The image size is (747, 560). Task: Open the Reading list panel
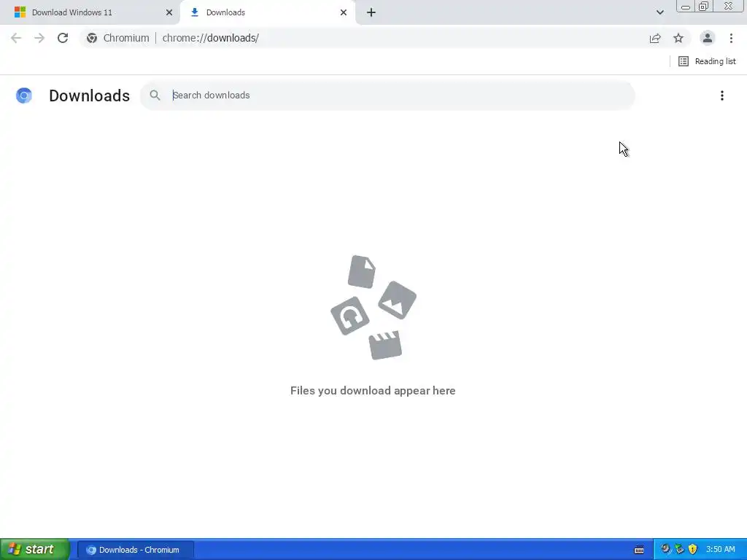click(x=707, y=61)
